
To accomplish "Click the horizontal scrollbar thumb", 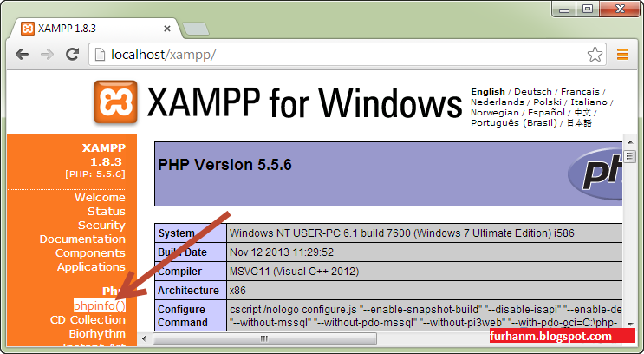I will tap(264, 338).
